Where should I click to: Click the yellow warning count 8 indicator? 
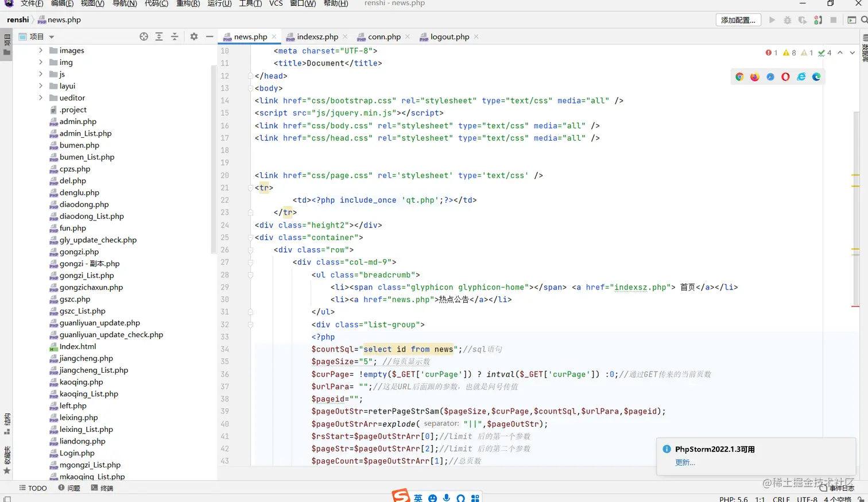789,53
